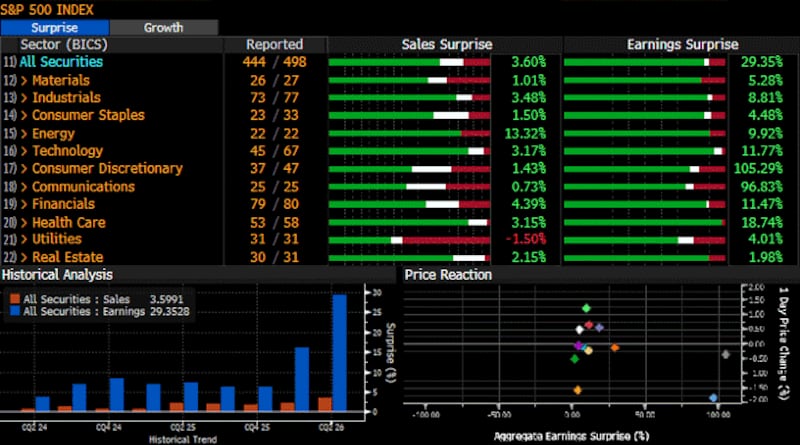Click the Reported column header
The image size is (800, 445).
click(x=274, y=45)
